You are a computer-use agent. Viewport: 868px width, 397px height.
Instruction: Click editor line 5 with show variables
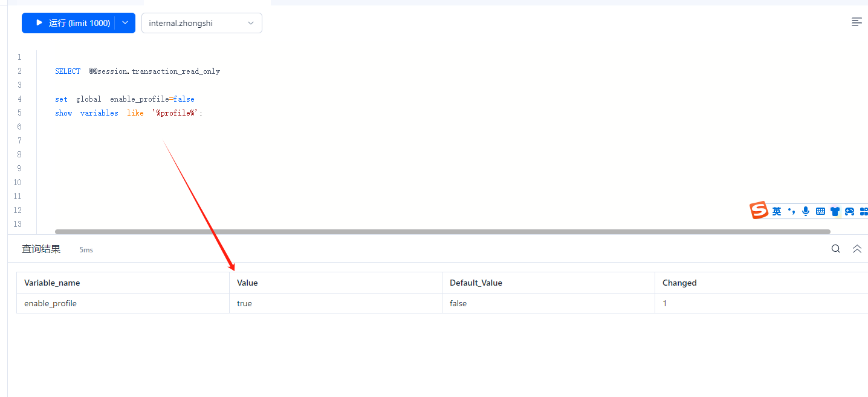(x=128, y=113)
